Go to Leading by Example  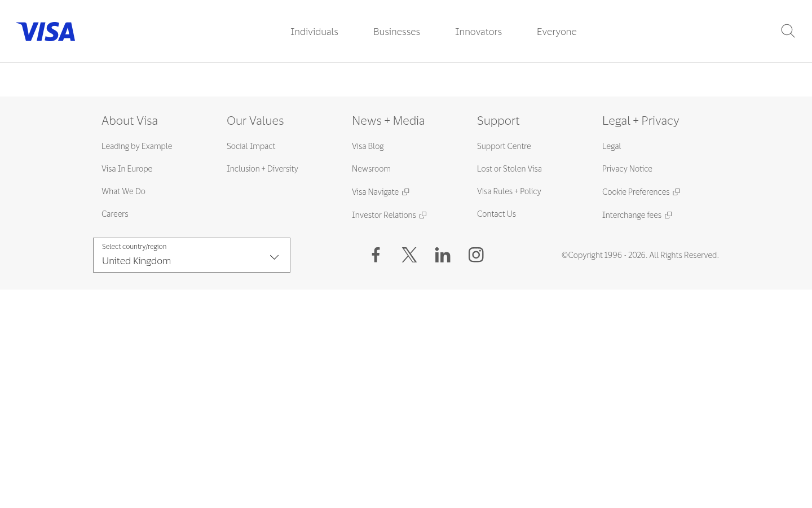click(136, 146)
